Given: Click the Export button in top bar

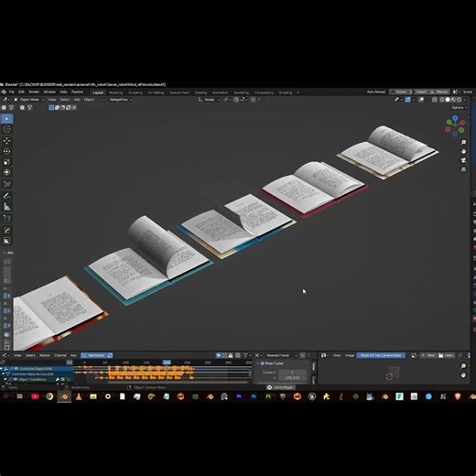Looking at the screenshot, I should [400, 92].
